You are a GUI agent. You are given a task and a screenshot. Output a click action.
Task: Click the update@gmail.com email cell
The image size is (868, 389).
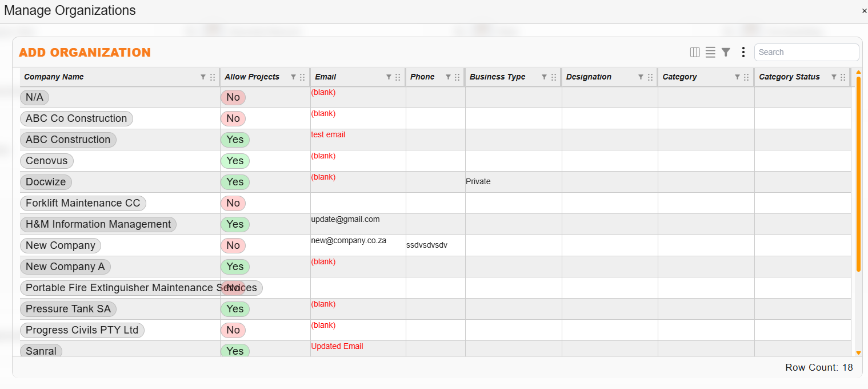(x=345, y=219)
